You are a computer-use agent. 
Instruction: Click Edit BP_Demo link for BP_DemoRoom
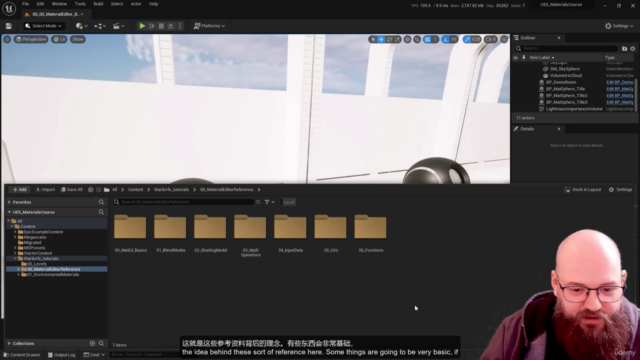(620, 82)
